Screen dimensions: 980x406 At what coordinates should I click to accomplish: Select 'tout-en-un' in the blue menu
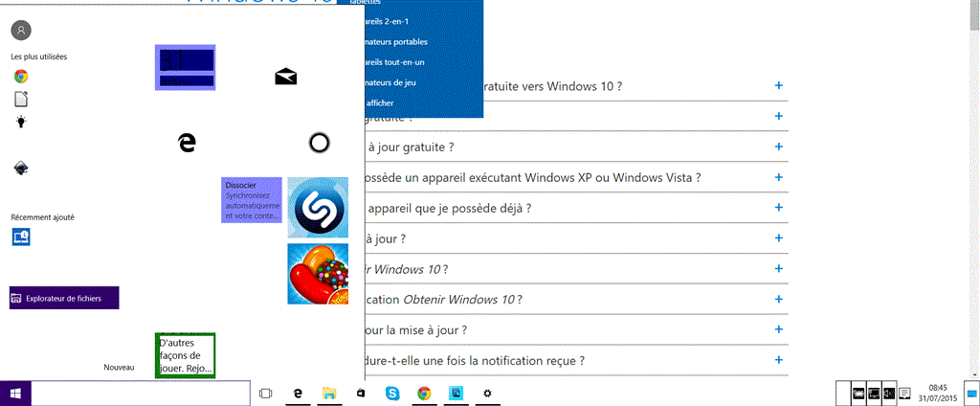394,62
